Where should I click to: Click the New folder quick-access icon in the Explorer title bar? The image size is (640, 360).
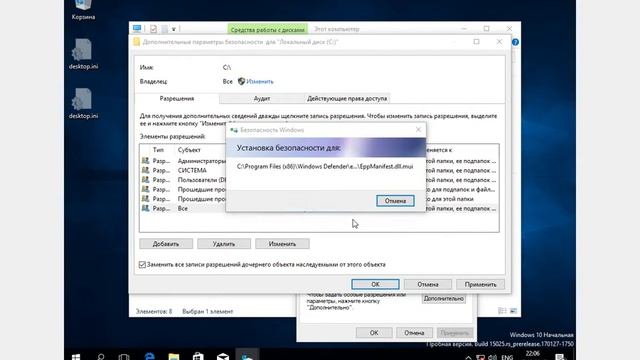[164, 29]
